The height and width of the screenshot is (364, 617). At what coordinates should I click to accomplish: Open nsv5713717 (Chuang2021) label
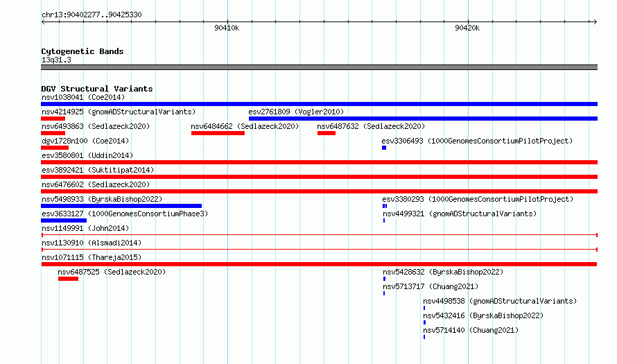(431, 286)
